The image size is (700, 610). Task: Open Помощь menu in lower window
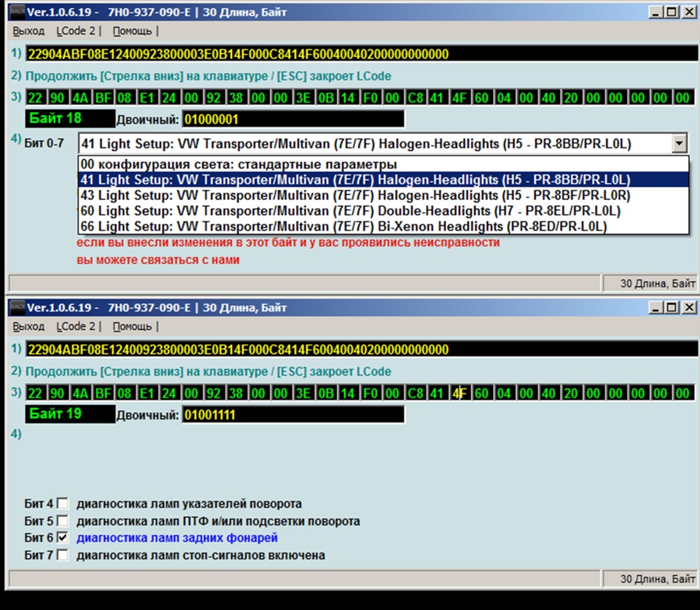pyautogui.click(x=132, y=327)
